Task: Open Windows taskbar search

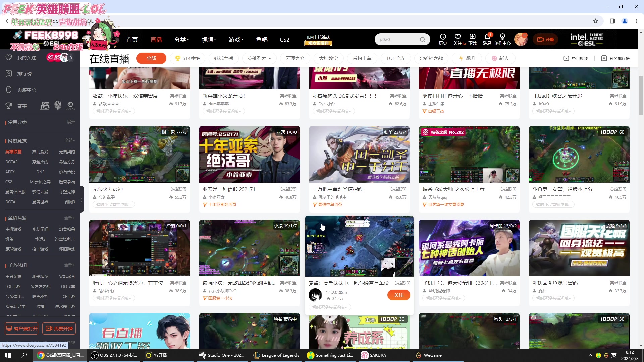Action: click(x=24, y=355)
